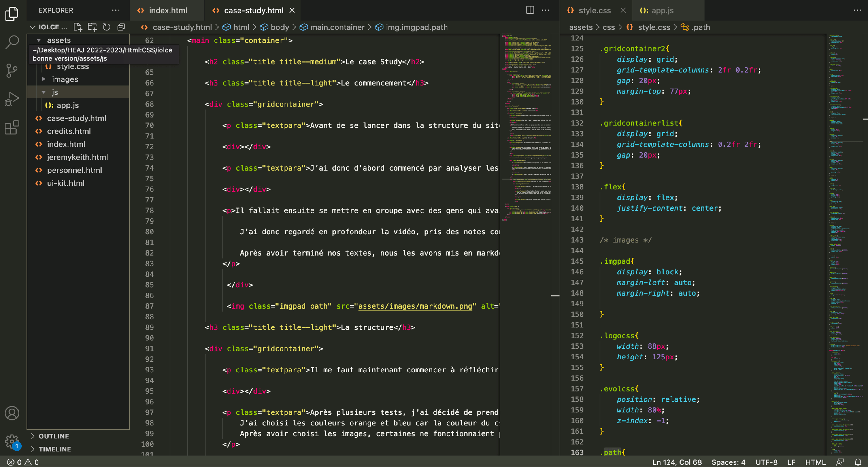Split the left editor to the right
Screen dimensions: 868x467
530,10
